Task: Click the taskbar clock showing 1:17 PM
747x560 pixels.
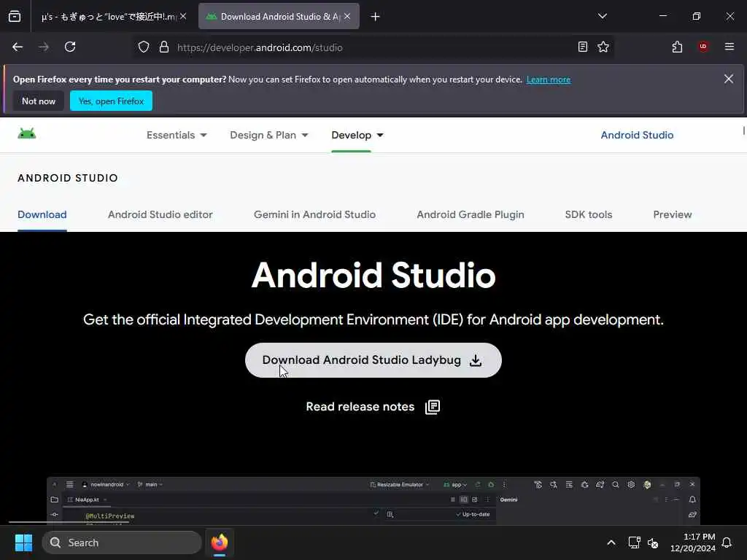Action: click(693, 542)
